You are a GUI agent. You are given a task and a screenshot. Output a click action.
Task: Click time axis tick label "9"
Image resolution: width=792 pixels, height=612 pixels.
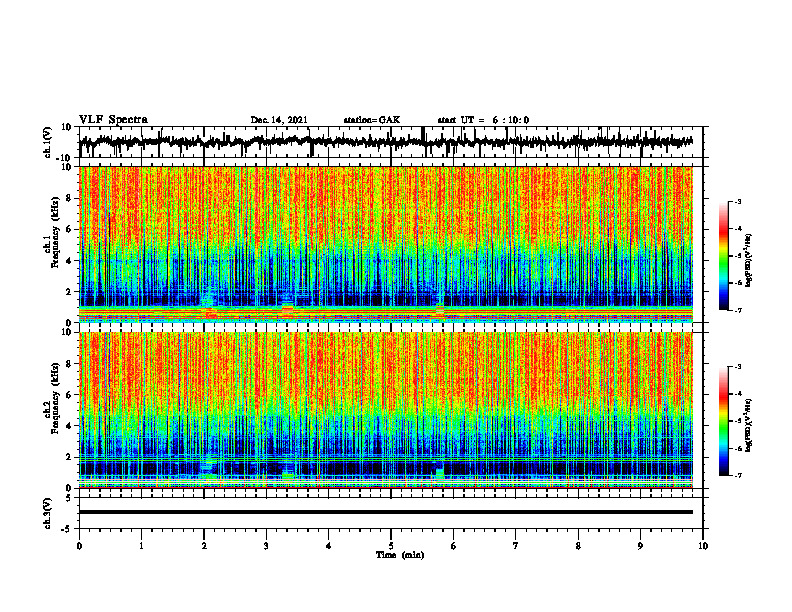pos(640,546)
